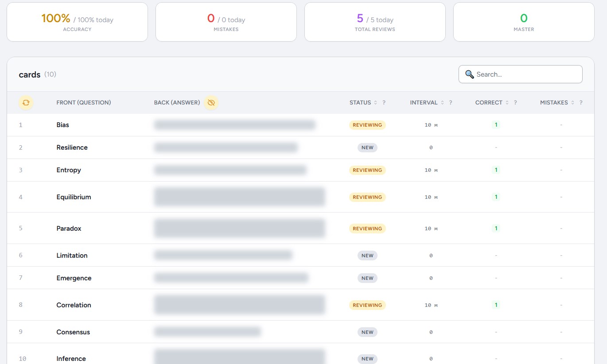Click the help question mark beside Correct
Image resolution: width=607 pixels, height=364 pixels.
515,103
